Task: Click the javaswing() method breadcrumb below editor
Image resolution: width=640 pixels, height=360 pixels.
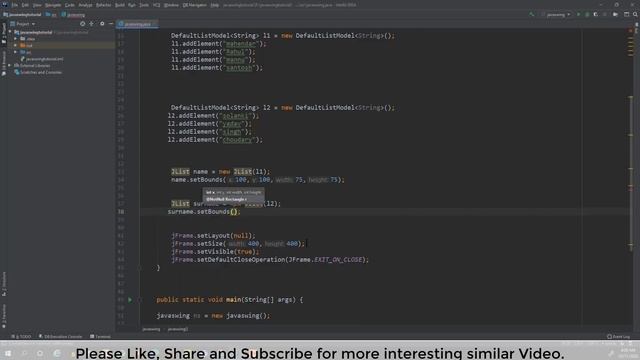Action: click(x=178, y=329)
